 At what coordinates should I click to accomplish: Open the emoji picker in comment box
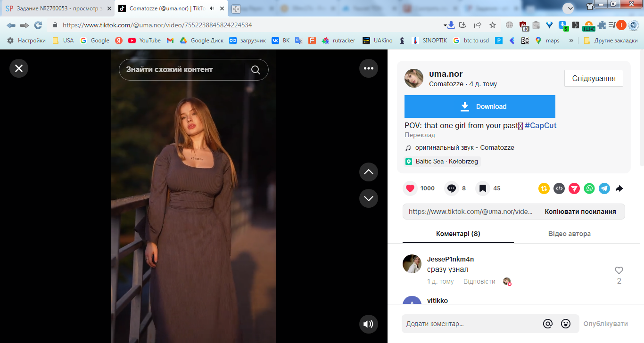(x=566, y=324)
